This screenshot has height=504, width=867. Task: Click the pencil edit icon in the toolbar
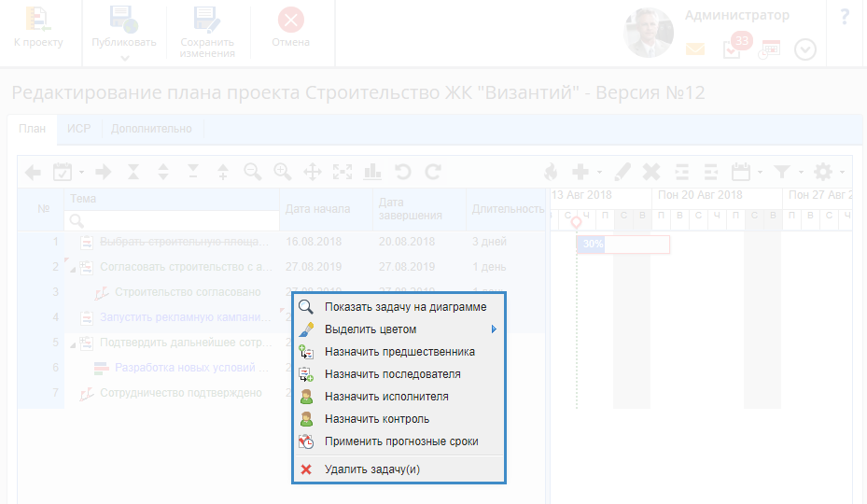coord(623,172)
